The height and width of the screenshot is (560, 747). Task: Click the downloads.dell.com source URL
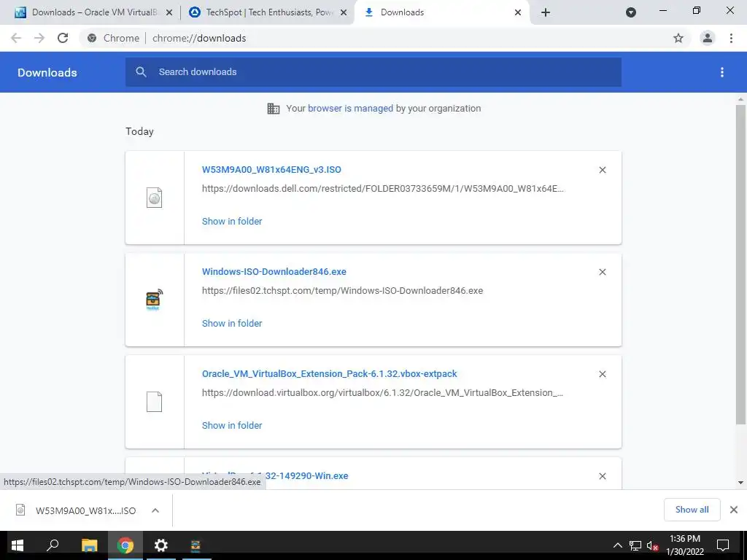pyautogui.click(x=383, y=189)
